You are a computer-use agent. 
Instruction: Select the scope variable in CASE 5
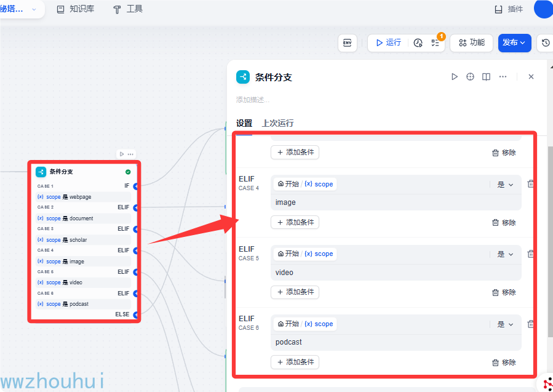[x=306, y=254]
